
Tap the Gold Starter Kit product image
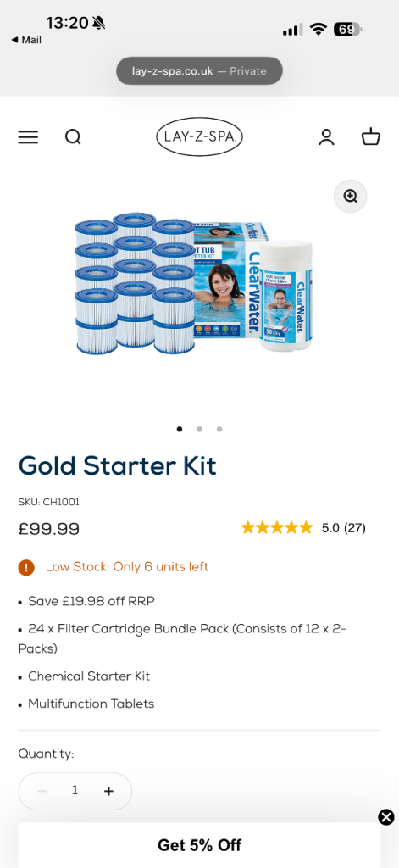pyautogui.click(x=195, y=283)
